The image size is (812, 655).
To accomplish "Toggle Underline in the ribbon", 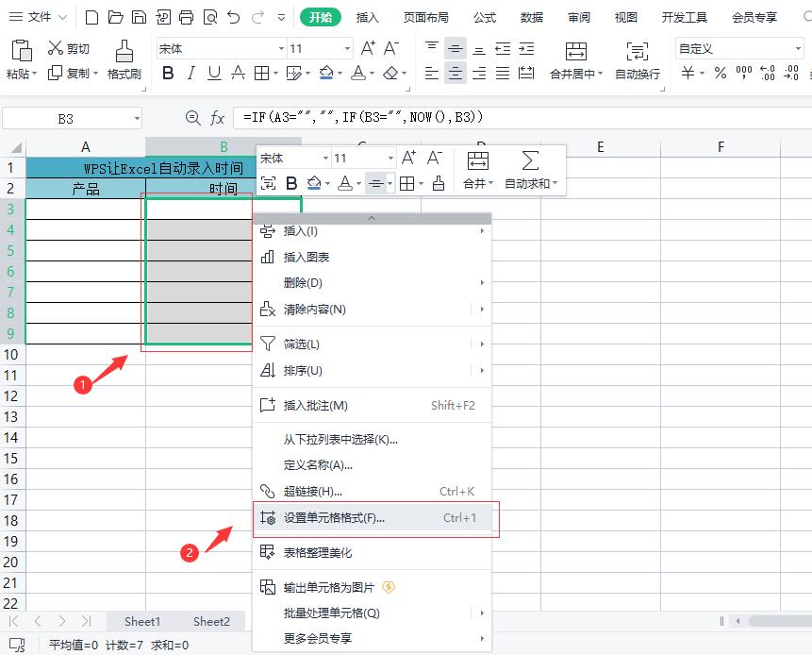I will pyautogui.click(x=214, y=73).
